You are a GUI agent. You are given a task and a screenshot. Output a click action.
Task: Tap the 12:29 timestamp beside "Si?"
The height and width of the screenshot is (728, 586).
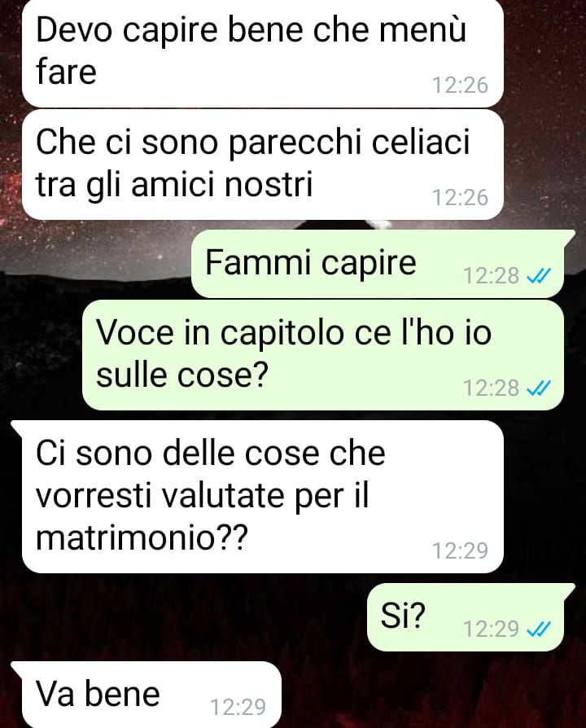tap(491, 629)
